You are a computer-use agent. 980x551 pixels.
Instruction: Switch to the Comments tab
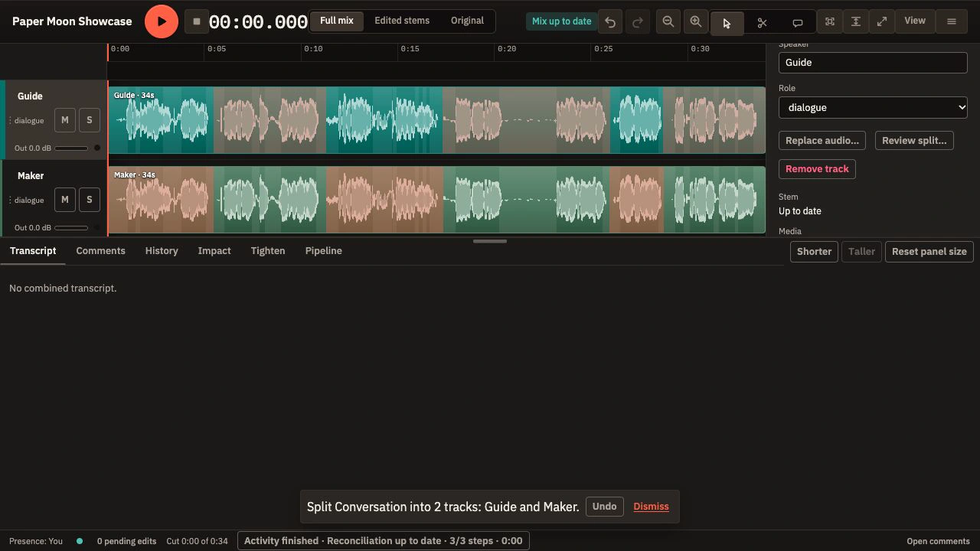tap(100, 251)
